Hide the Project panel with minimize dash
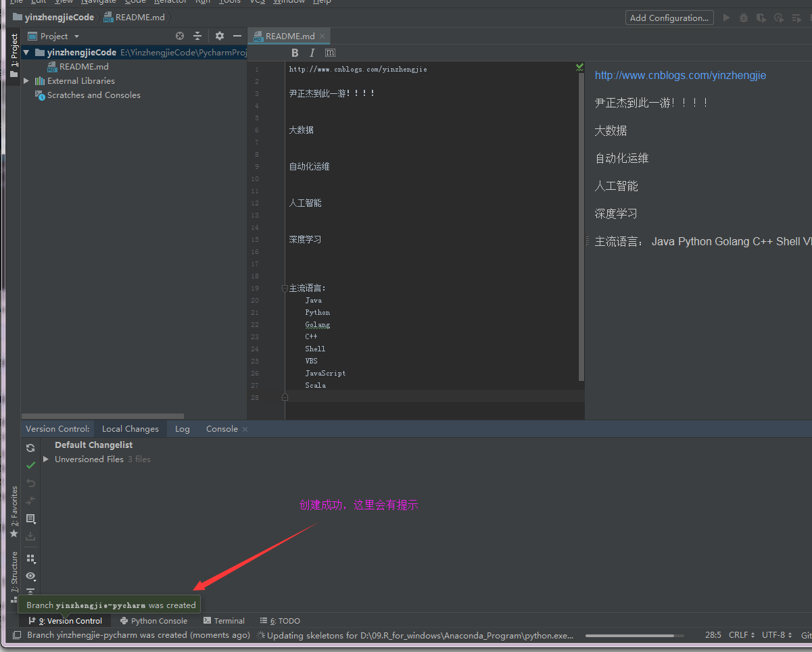812x652 pixels. pos(237,36)
